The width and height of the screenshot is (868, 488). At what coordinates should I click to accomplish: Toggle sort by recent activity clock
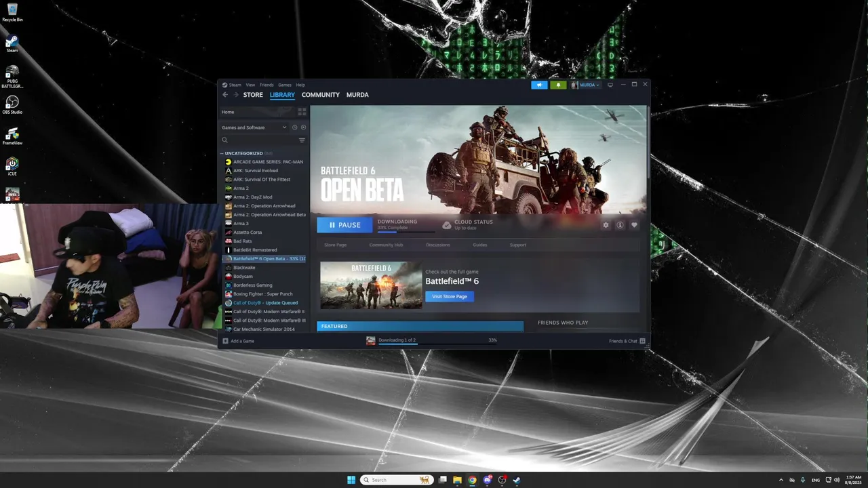coord(294,127)
